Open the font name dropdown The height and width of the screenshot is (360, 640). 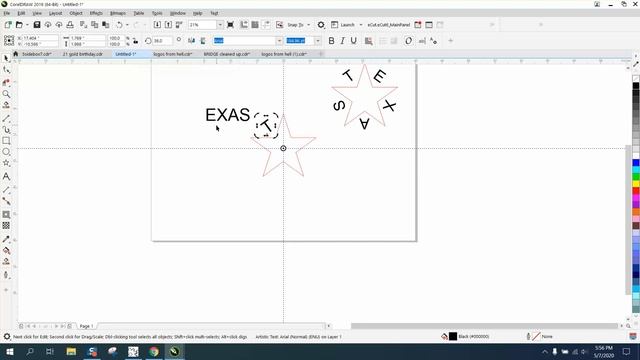[x=279, y=41]
